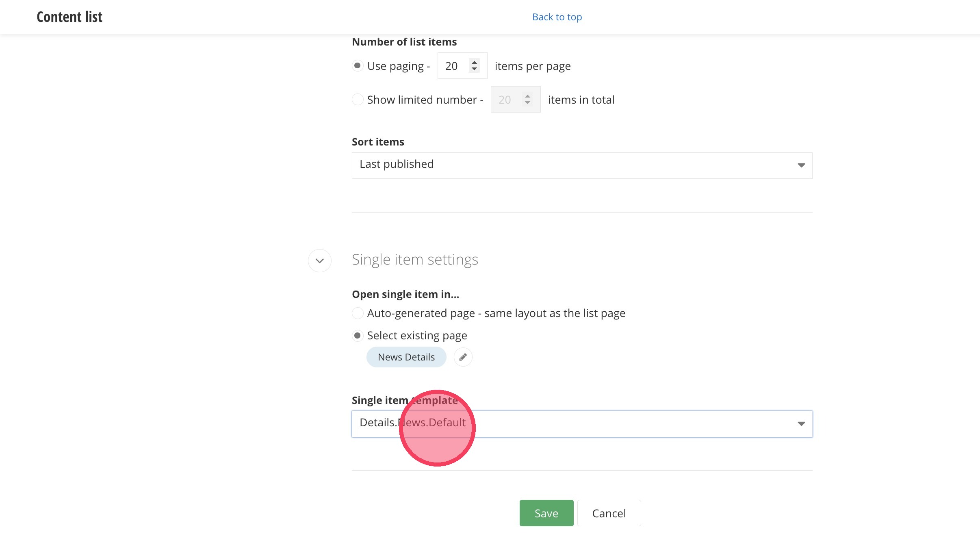Click the Single item settings heading
This screenshot has width=980, height=547.
point(415,260)
